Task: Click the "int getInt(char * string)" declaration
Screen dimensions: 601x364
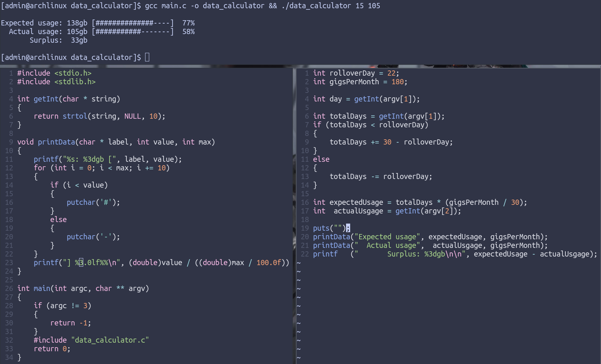Action: coord(69,99)
